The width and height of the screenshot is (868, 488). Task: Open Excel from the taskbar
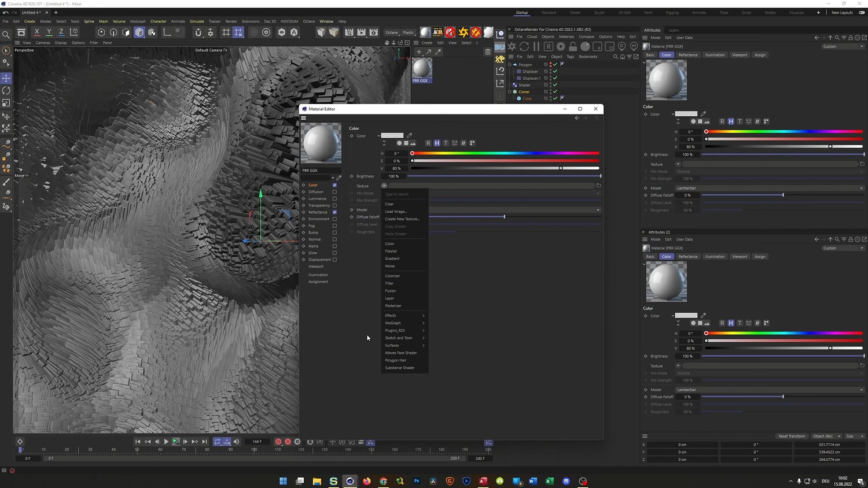pos(550,481)
